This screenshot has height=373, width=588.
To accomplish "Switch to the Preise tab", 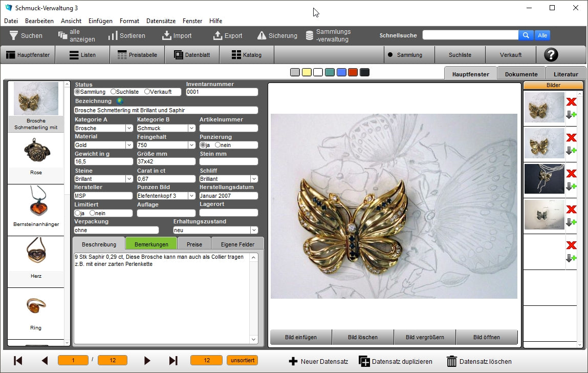I will coord(194,244).
